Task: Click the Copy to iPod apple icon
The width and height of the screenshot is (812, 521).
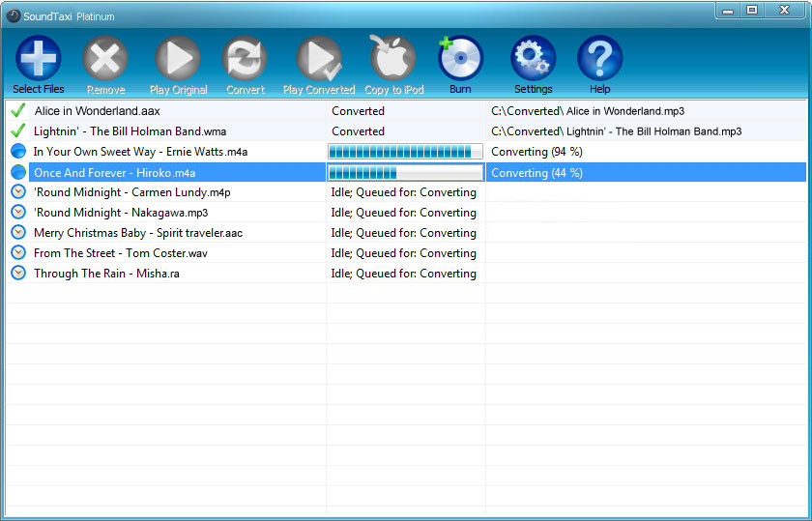Action: click(393, 57)
